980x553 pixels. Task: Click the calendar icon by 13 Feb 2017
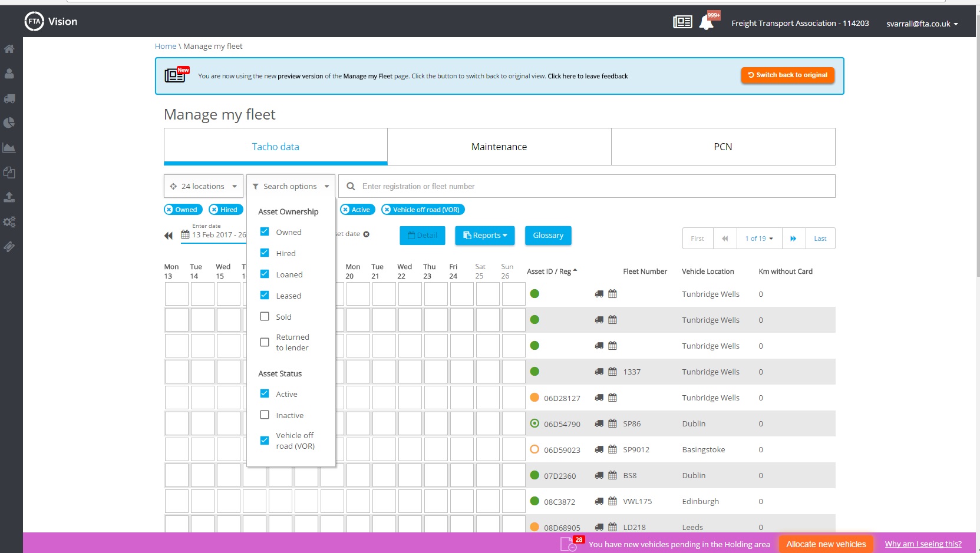pyautogui.click(x=185, y=234)
